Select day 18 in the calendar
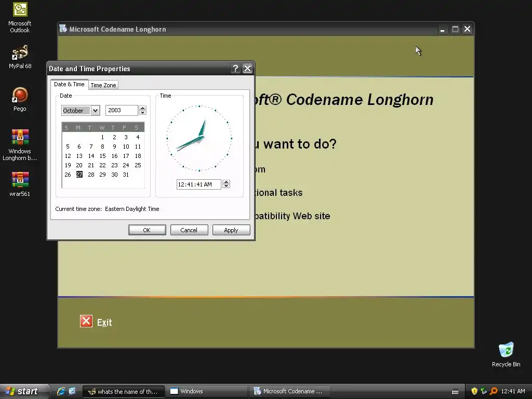The image size is (532, 399). point(138,156)
